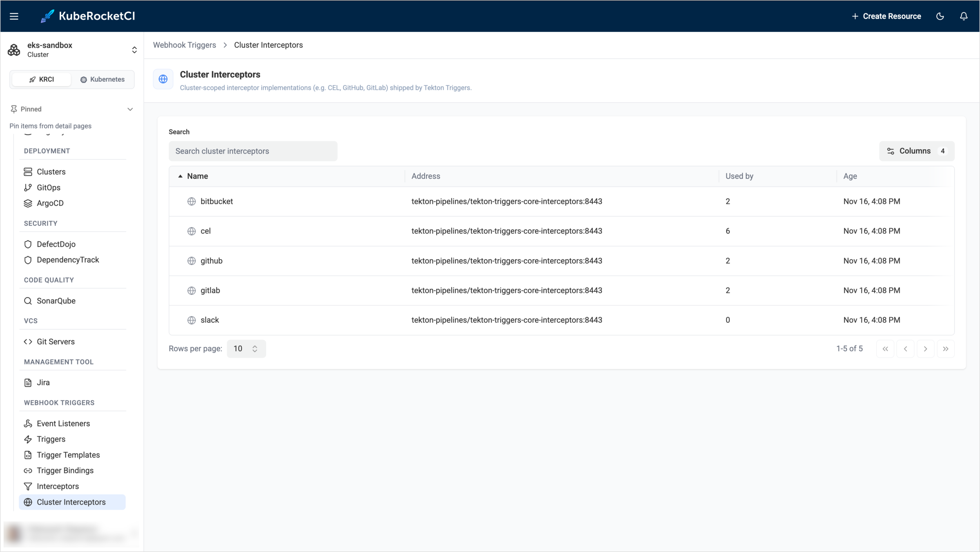Open the Columns selector

(x=917, y=151)
